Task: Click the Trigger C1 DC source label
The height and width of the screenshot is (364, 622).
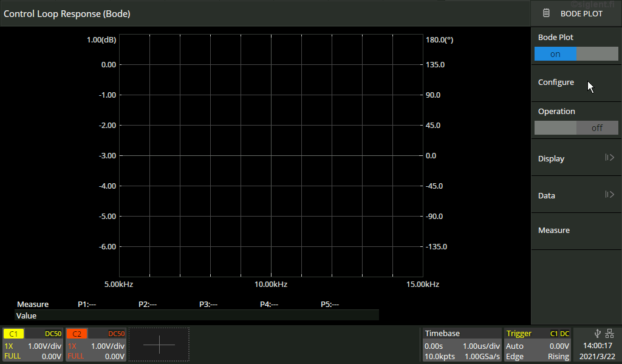Action: [559, 334]
